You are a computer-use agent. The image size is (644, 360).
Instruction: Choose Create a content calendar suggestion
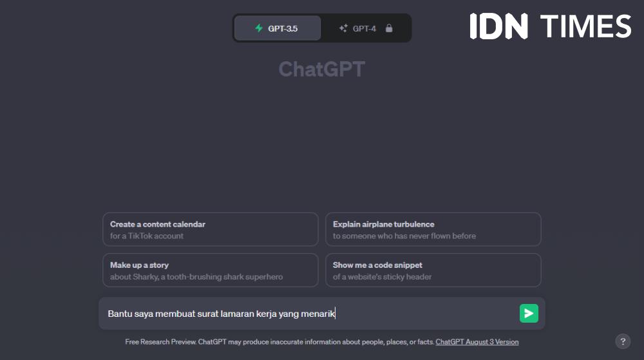211,229
